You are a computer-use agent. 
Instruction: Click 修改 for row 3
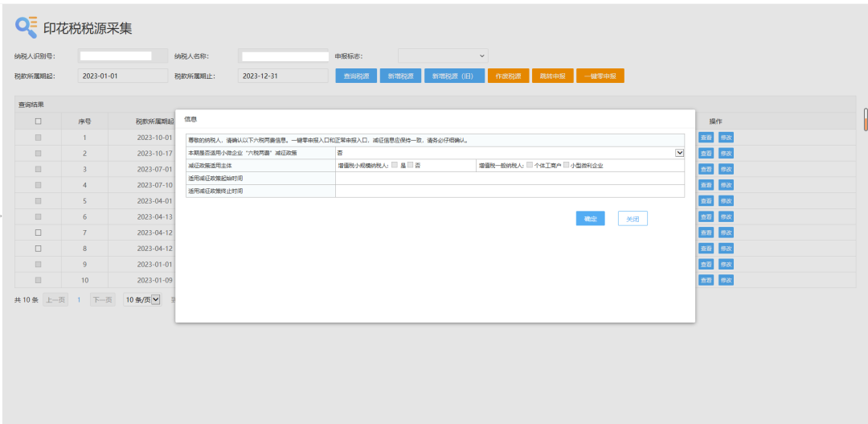(726, 169)
